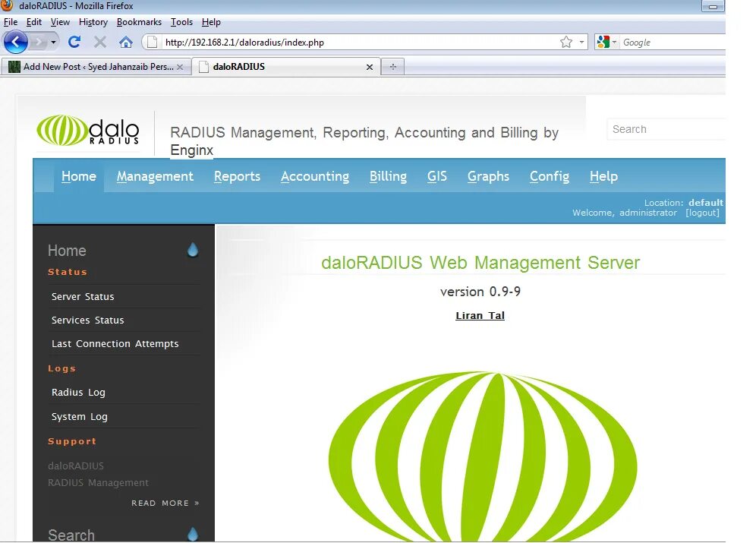This screenshot has width=756, height=543.
Task: Open the Reports navigation section
Action: point(237,176)
